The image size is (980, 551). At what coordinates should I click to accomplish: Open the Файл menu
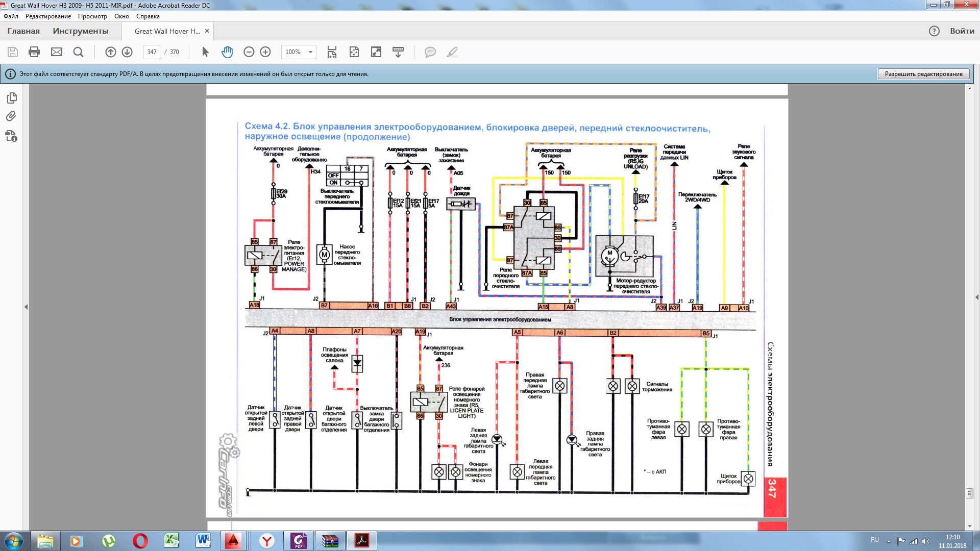11,16
